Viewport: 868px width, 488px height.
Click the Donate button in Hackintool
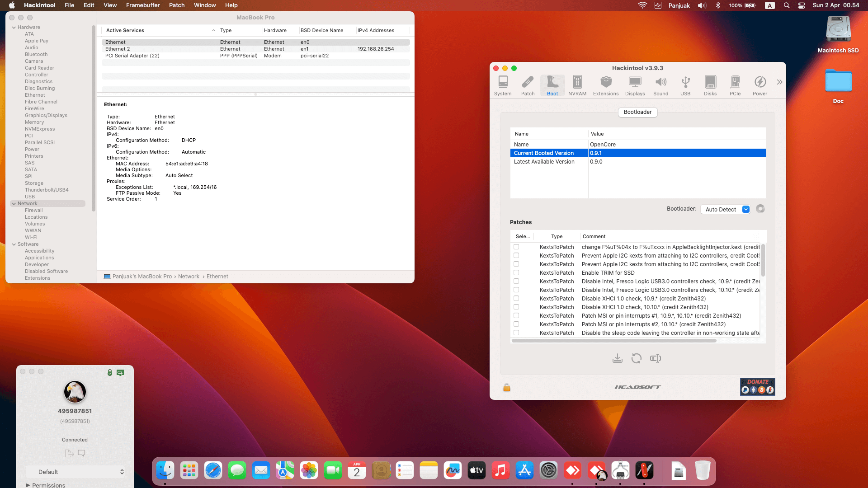757,386
